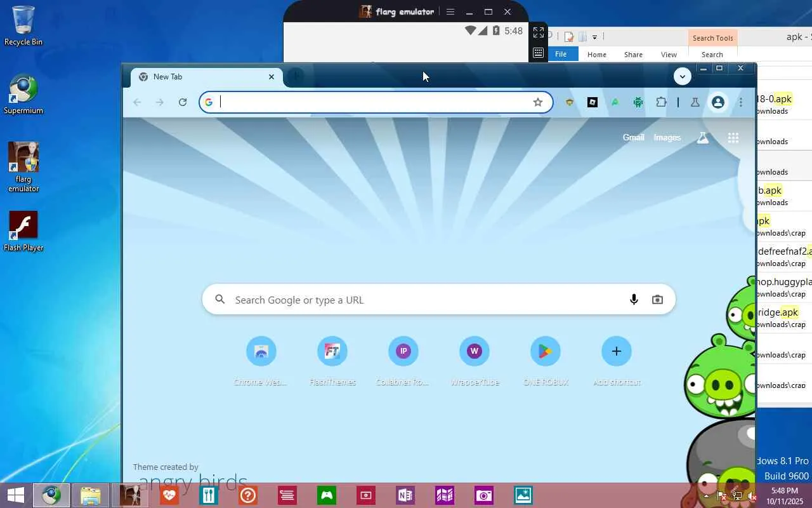
Task: Open the ONE ROBUX shortcut
Action: tap(546, 361)
